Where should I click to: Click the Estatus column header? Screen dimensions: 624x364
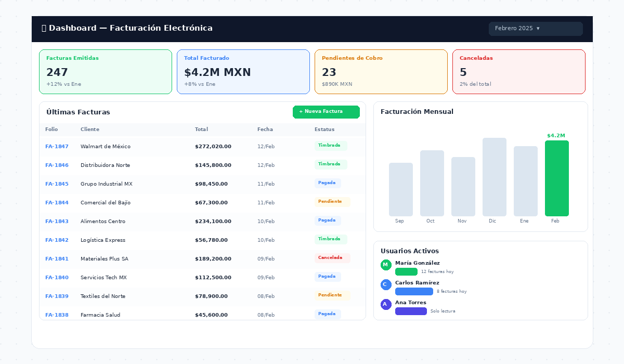pos(324,129)
